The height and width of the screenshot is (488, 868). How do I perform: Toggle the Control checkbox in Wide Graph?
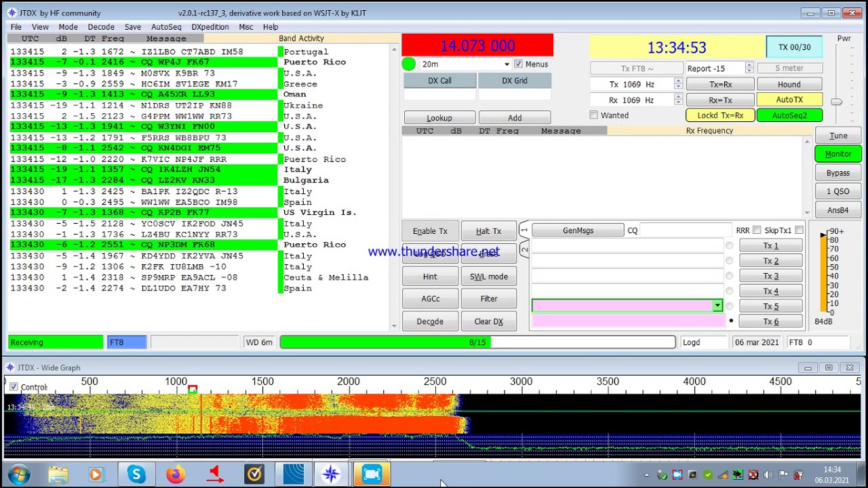point(14,387)
